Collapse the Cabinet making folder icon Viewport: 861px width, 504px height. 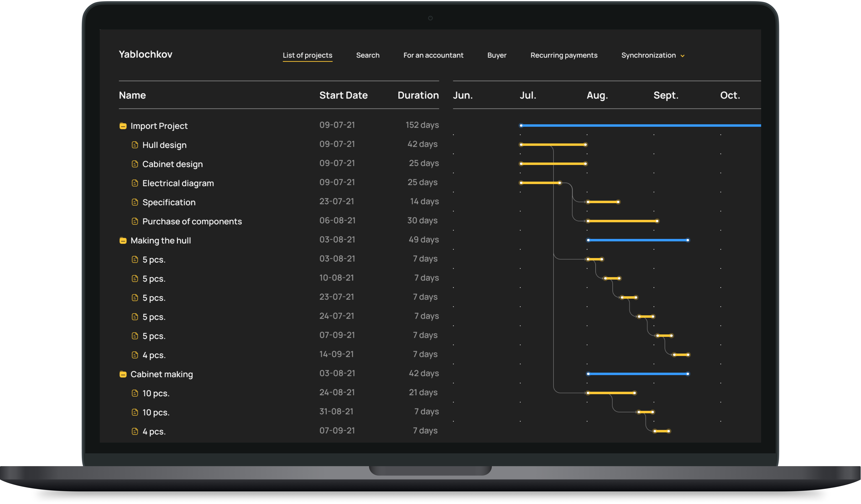pyautogui.click(x=123, y=375)
